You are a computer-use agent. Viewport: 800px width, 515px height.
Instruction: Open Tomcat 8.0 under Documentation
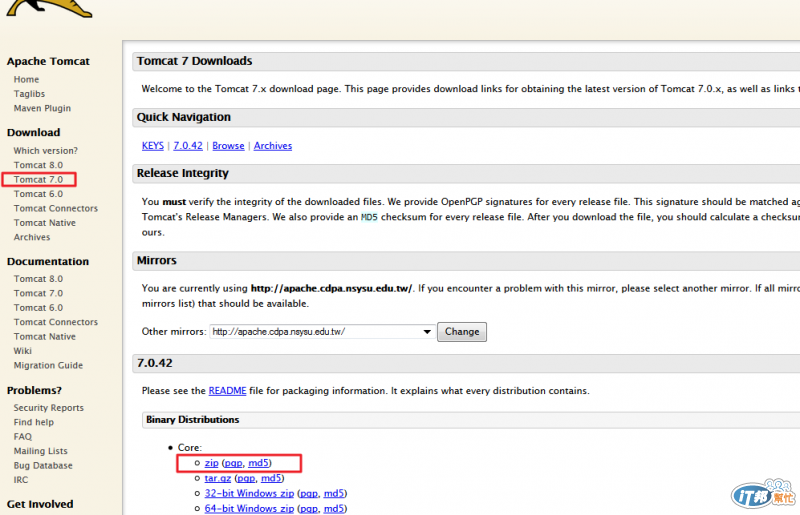coord(38,279)
